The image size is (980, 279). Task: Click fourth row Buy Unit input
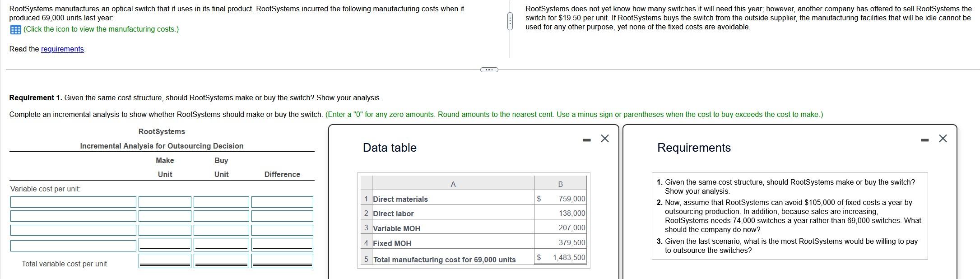(221, 245)
